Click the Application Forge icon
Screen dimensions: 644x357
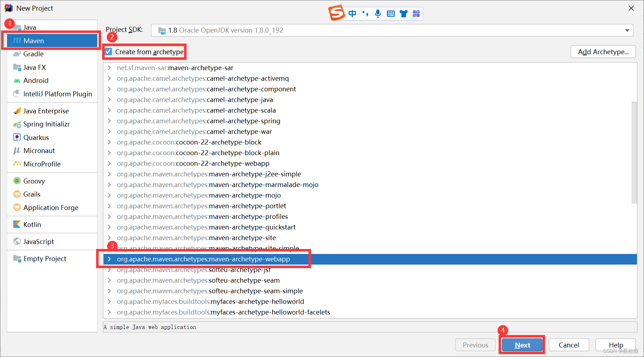(17, 207)
